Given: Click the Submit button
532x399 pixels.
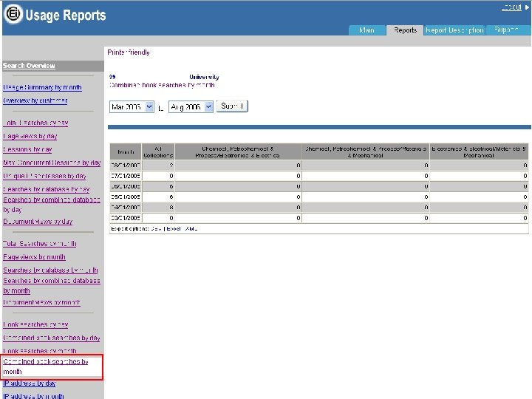Looking at the screenshot, I should tap(232, 106).
